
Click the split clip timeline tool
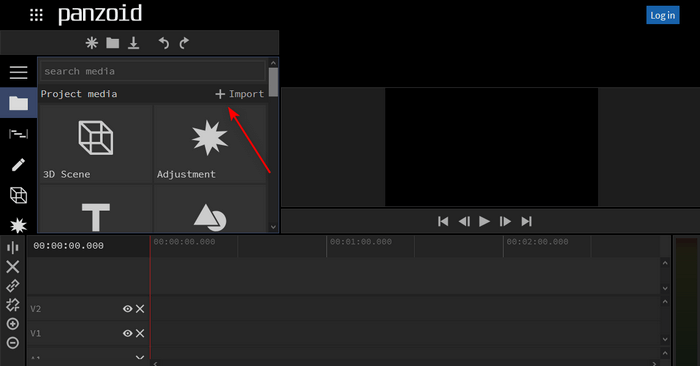coord(13,247)
